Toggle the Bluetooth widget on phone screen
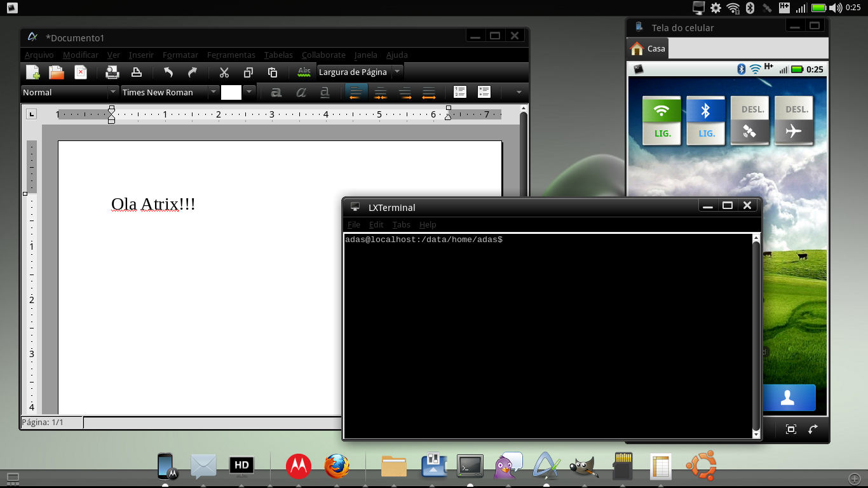The height and width of the screenshot is (488, 868). coord(705,121)
